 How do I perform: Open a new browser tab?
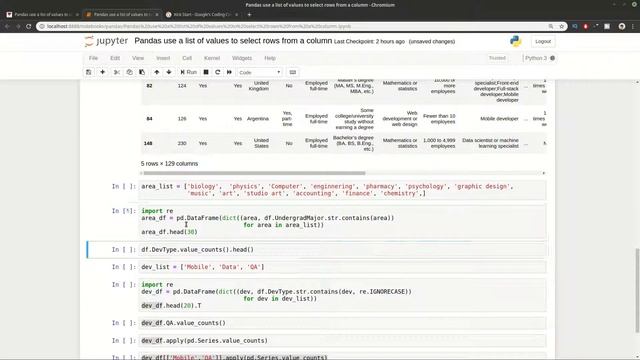pos(249,14)
